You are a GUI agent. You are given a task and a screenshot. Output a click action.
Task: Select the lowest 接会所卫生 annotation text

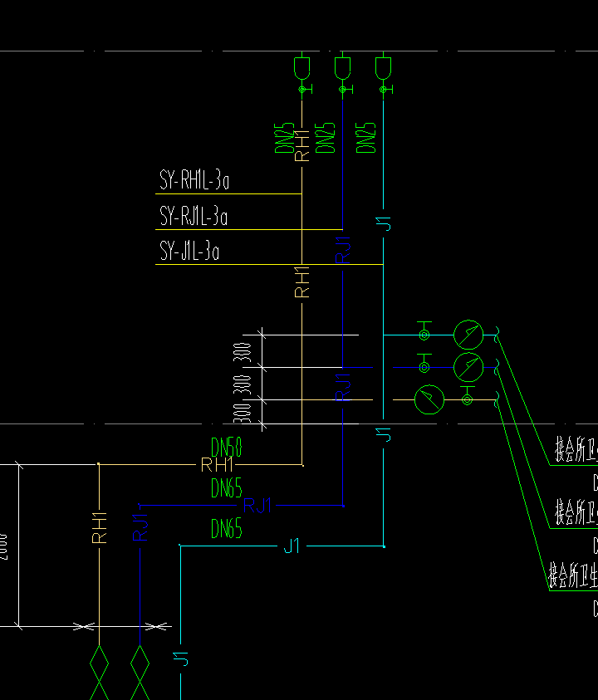573,575
